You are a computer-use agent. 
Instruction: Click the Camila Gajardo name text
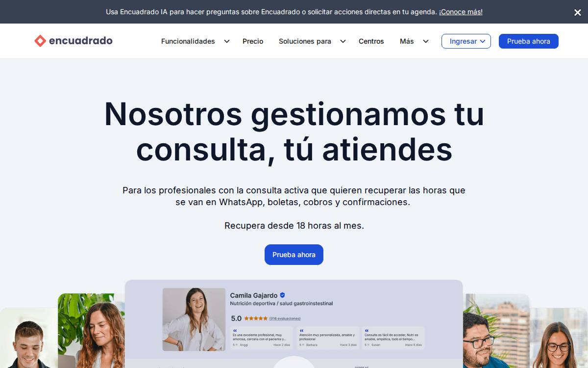254,295
